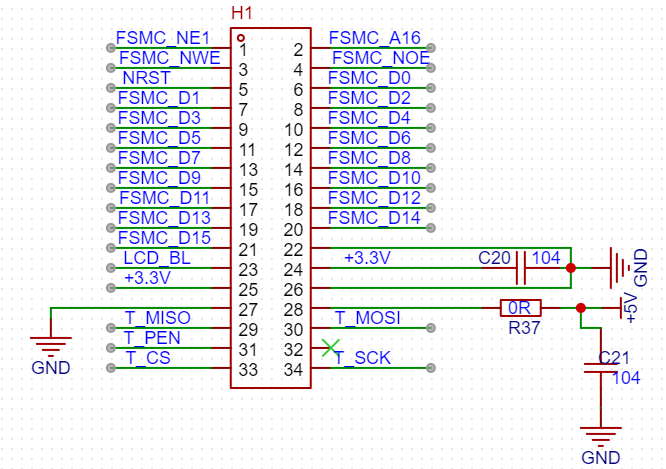This screenshot has width=666, height=469.
Task: Select the T_SCK net label
Action: point(362,357)
